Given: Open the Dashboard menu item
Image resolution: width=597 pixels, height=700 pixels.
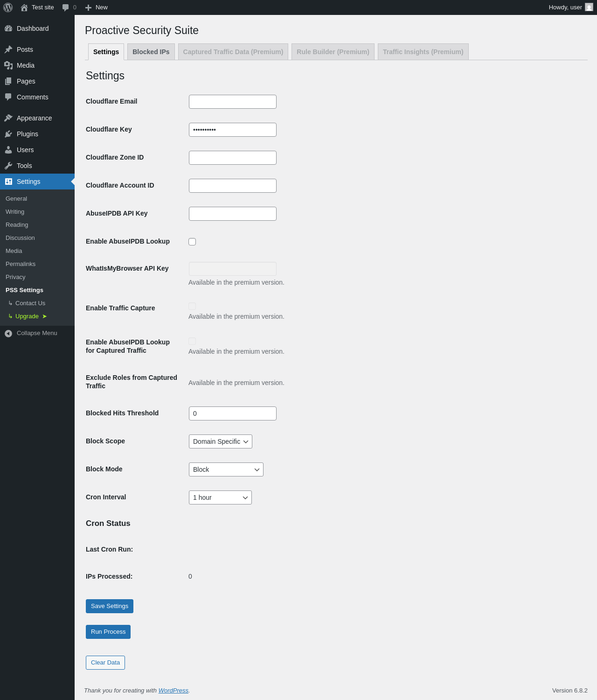Looking at the screenshot, I should (37, 28).
